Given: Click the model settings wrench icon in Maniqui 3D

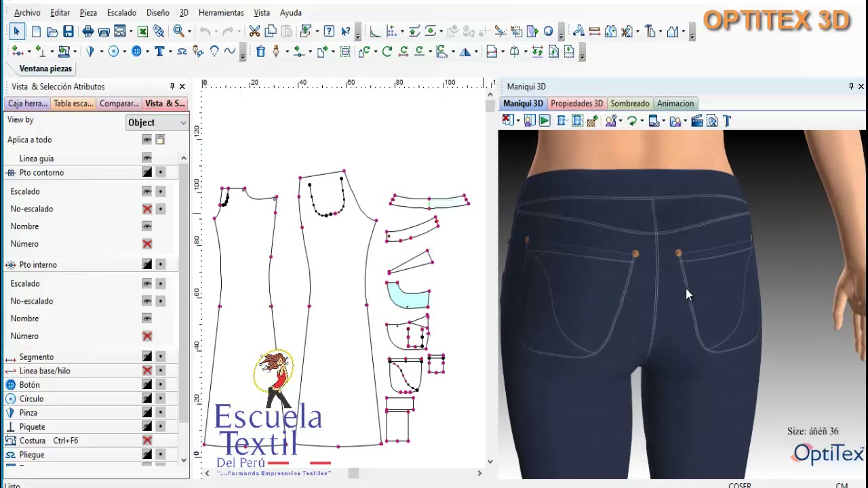Looking at the screenshot, I should (610, 121).
